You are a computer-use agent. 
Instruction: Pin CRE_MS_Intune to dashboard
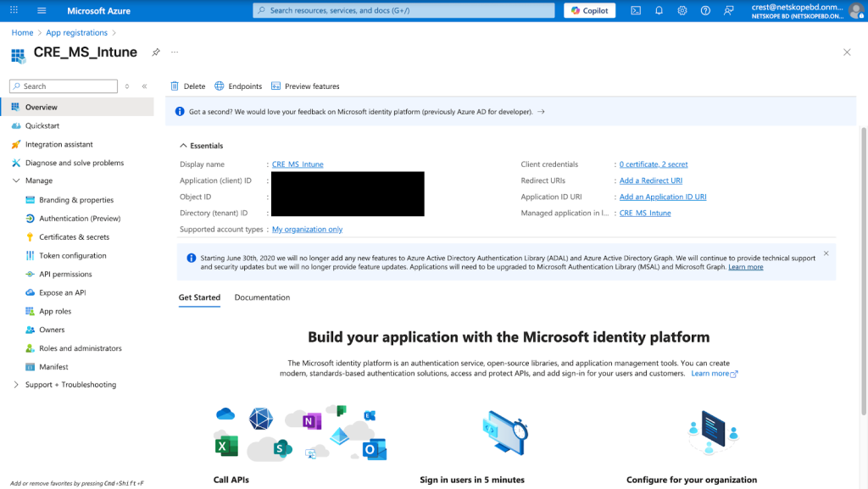[x=156, y=52]
